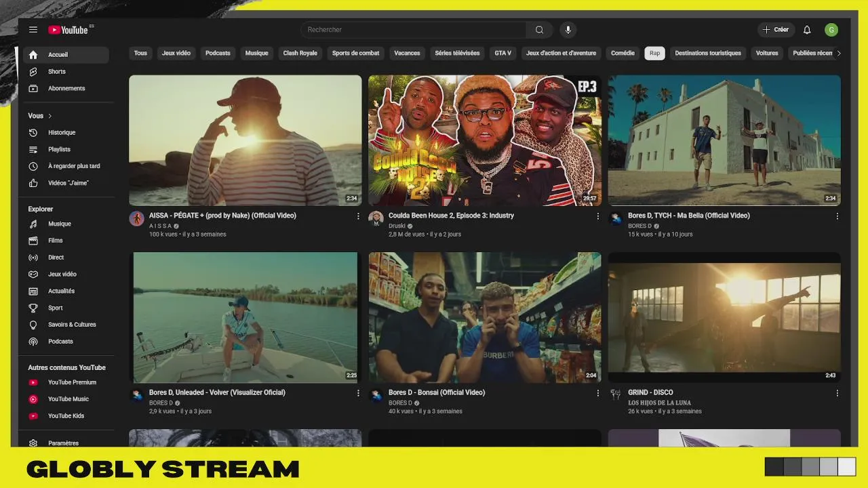868x488 pixels.
Task: Select the Comédie filter chip
Action: [x=623, y=54]
